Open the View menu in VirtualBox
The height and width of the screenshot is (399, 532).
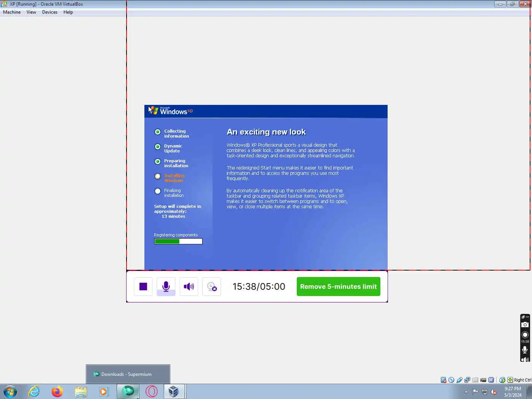[x=31, y=12]
